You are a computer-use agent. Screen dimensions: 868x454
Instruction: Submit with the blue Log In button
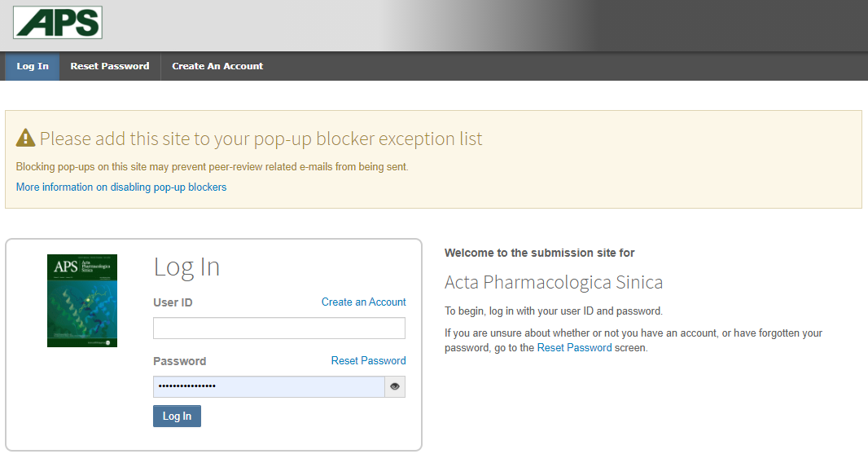tap(178, 416)
